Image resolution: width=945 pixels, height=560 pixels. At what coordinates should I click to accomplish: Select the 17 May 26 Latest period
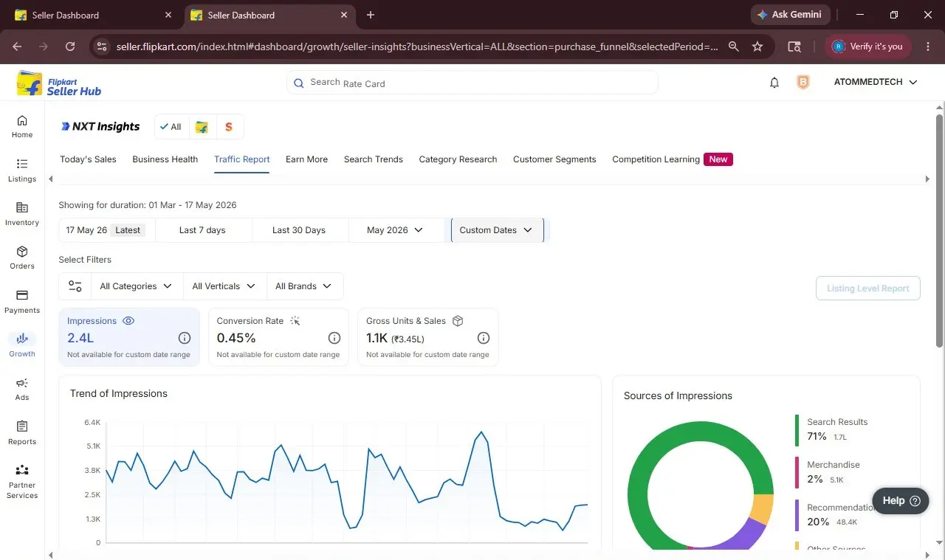107,230
